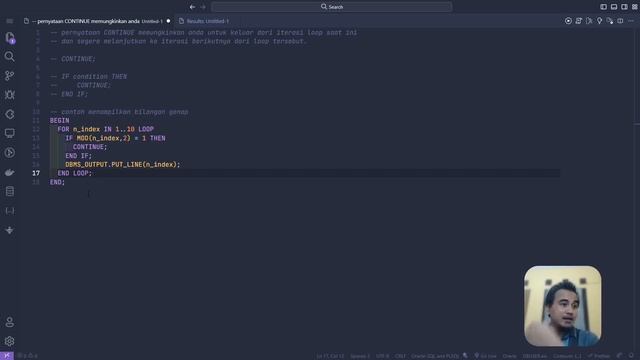The height and width of the screenshot is (360, 640).
Task: Click the Spaces indentation setting in status bar
Action: [360, 356]
